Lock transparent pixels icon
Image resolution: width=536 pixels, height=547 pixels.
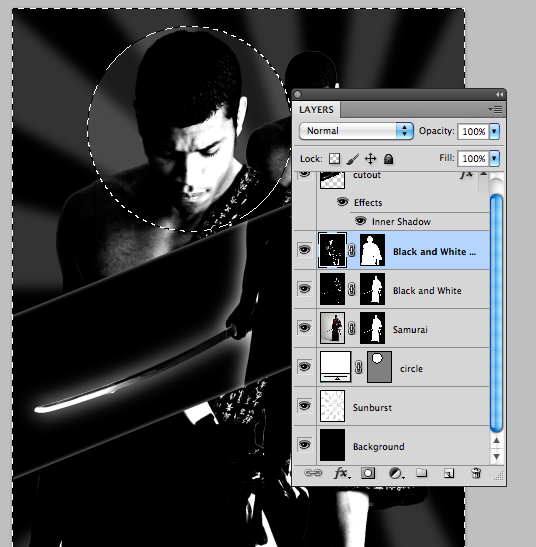point(334,159)
